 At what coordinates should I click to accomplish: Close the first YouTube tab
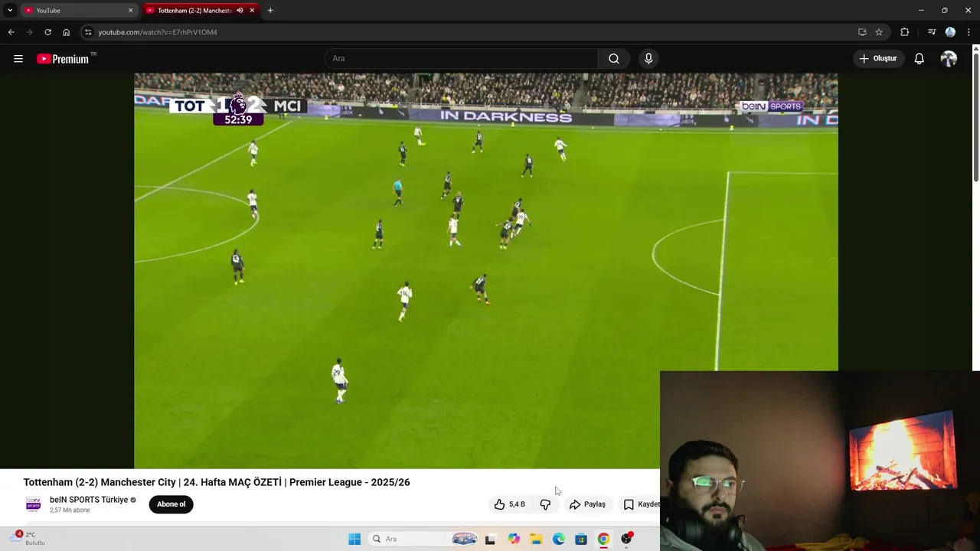click(x=130, y=10)
